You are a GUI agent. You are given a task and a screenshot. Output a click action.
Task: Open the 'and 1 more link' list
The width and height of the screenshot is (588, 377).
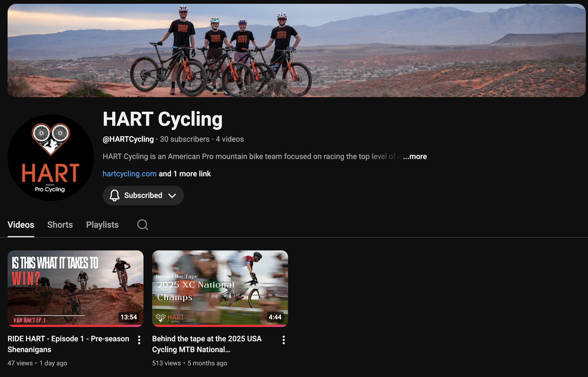(x=185, y=174)
